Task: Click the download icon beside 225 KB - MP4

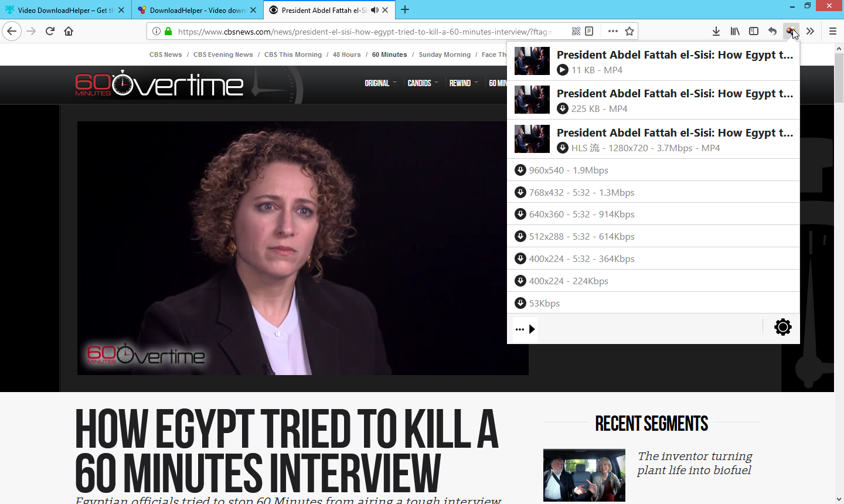Action: [563, 108]
